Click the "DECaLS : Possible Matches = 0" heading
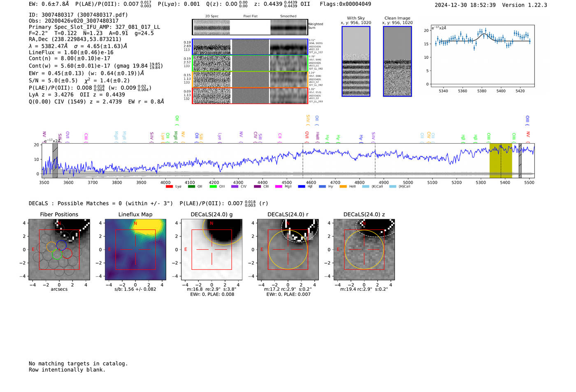Image resolution: width=576 pixels, height=392 pixels. [75, 203]
